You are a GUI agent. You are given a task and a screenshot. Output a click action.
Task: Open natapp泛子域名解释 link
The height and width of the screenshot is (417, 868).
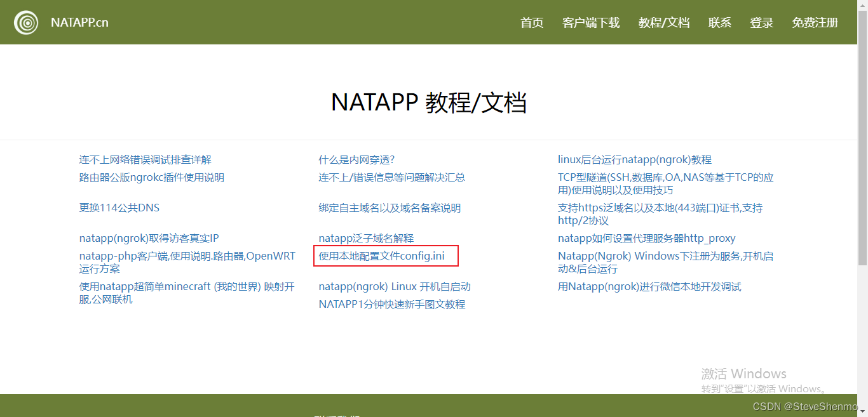click(x=366, y=239)
